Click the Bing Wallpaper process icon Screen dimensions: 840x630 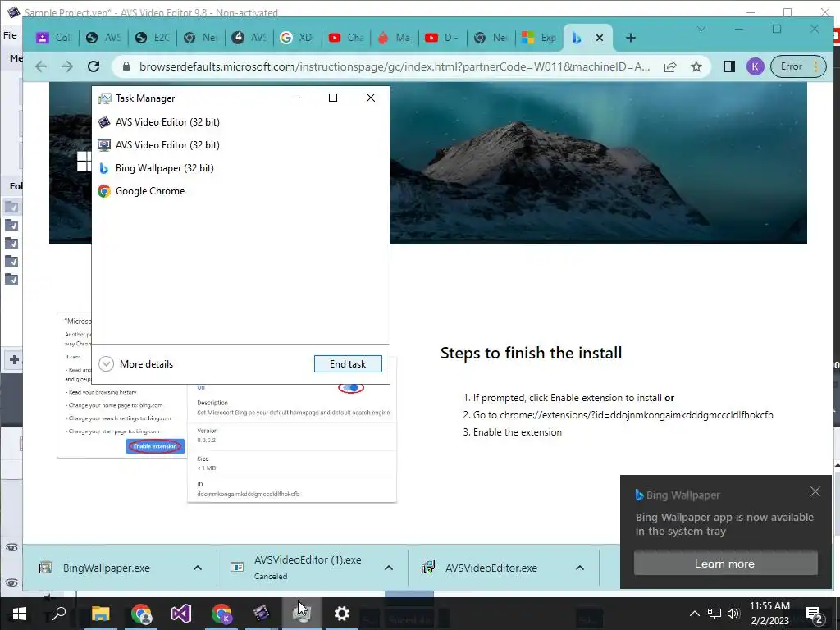(x=104, y=168)
